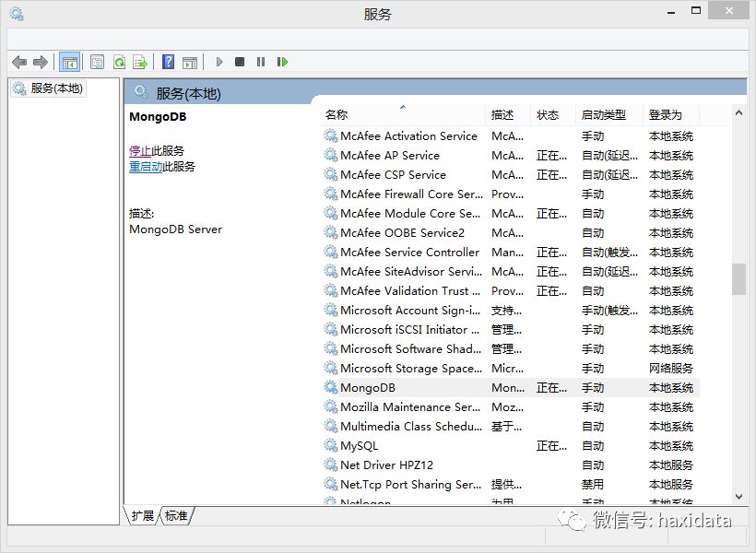Select McAfee Validation Trust row
This screenshot has height=553, width=756.
510,290
